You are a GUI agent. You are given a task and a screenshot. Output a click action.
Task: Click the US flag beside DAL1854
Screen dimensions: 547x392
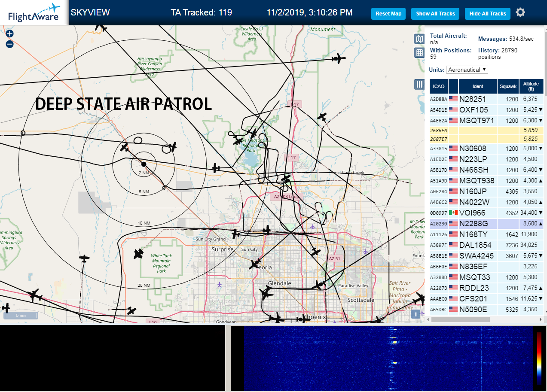[453, 245]
